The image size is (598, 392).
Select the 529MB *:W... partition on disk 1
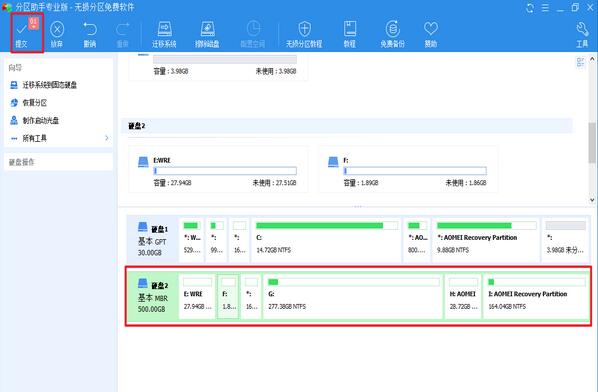(192, 239)
